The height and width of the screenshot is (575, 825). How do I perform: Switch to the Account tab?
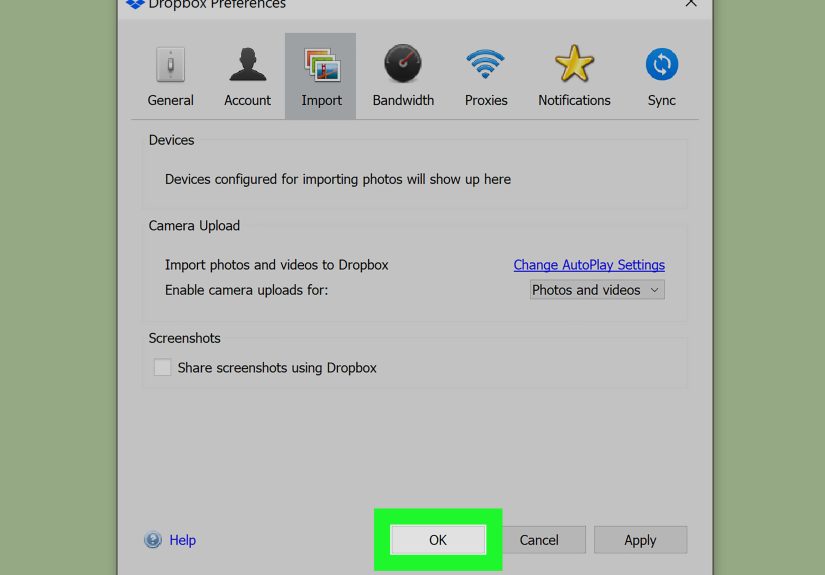(247, 77)
